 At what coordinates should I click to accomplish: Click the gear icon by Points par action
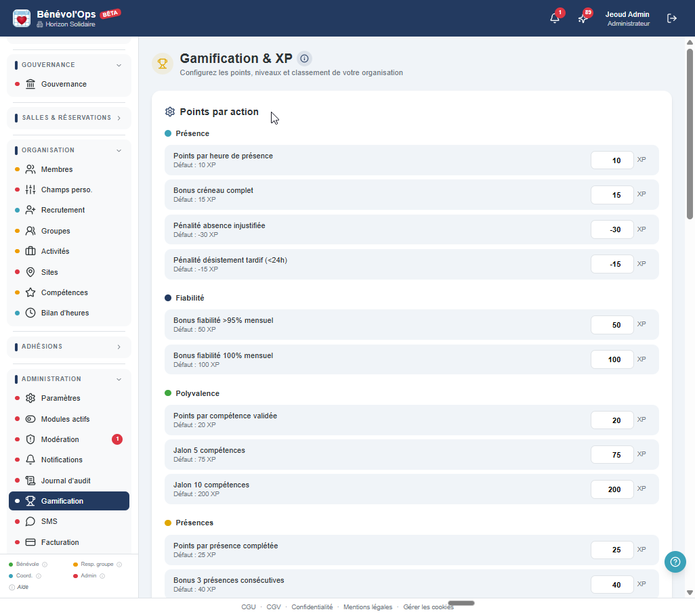(170, 112)
